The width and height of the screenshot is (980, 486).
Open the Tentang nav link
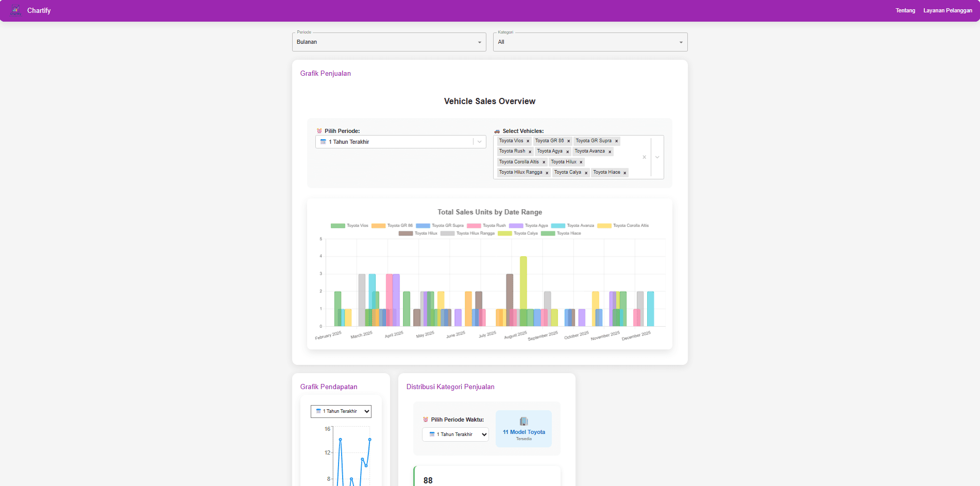point(905,10)
